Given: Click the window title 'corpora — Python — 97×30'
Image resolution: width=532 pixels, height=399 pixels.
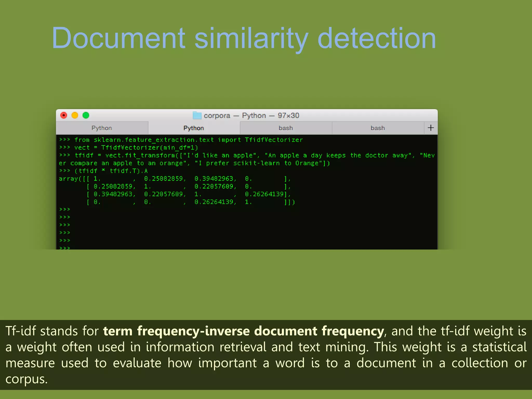Looking at the screenshot, I should [x=251, y=115].
